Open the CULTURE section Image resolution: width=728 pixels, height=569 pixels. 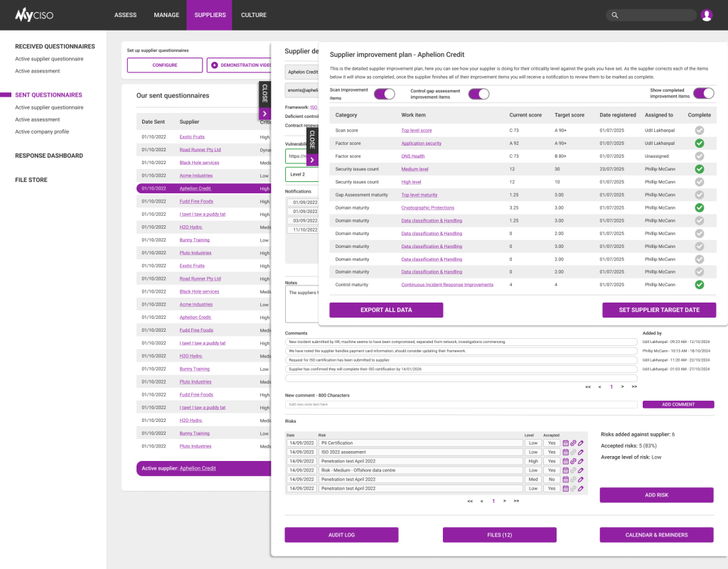254,14
